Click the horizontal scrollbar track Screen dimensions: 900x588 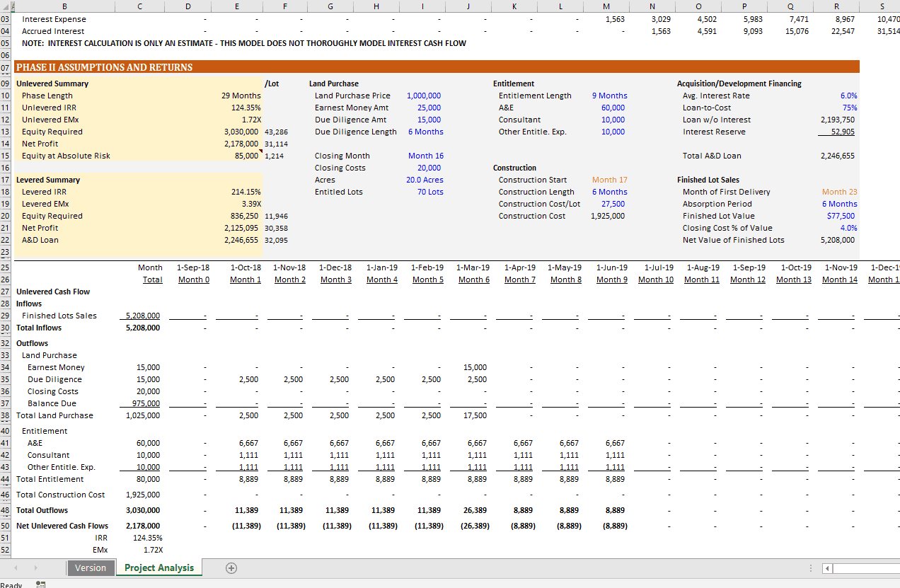[x=865, y=568]
